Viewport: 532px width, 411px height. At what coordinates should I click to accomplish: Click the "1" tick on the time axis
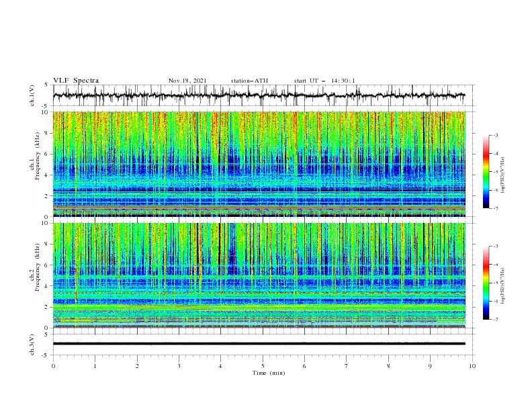[95, 366]
